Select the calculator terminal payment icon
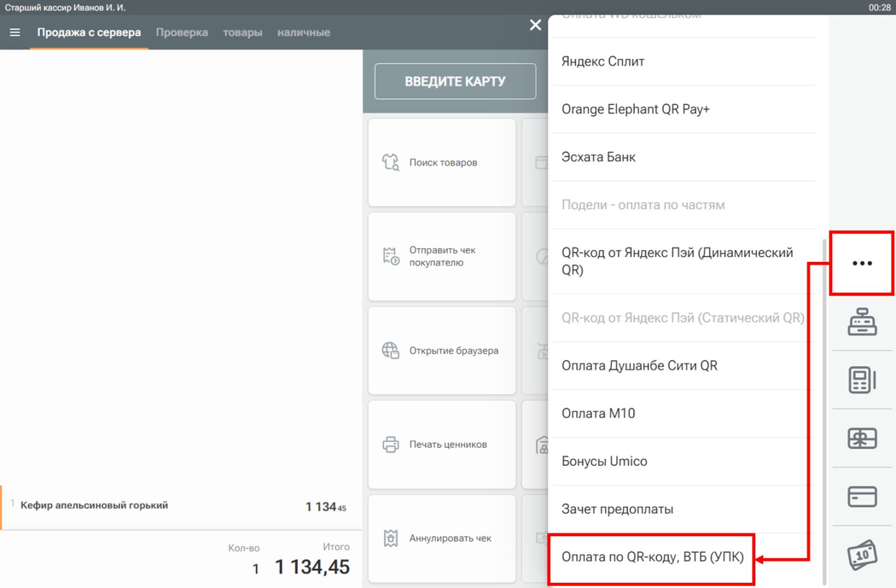 click(x=862, y=380)
